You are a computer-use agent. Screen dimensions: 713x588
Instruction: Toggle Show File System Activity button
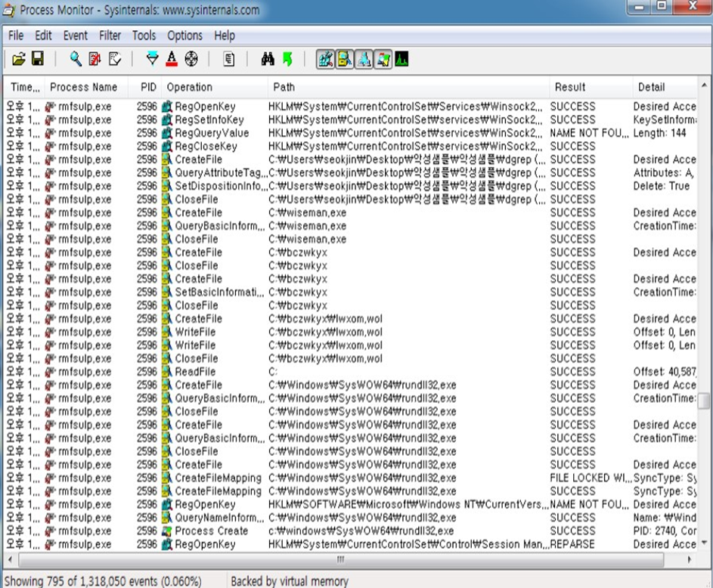point(345,59)
